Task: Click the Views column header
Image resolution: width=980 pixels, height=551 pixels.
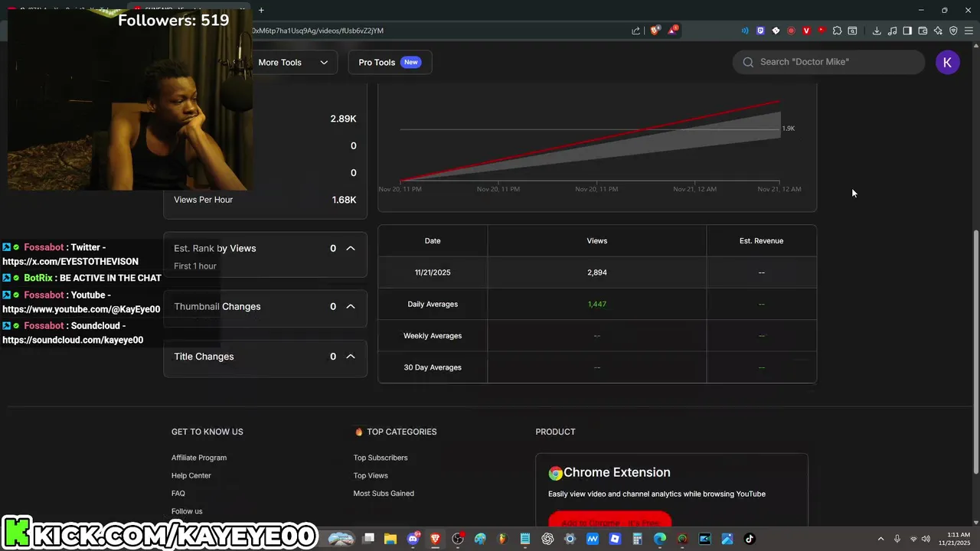Action: click(x=597, y=241)
